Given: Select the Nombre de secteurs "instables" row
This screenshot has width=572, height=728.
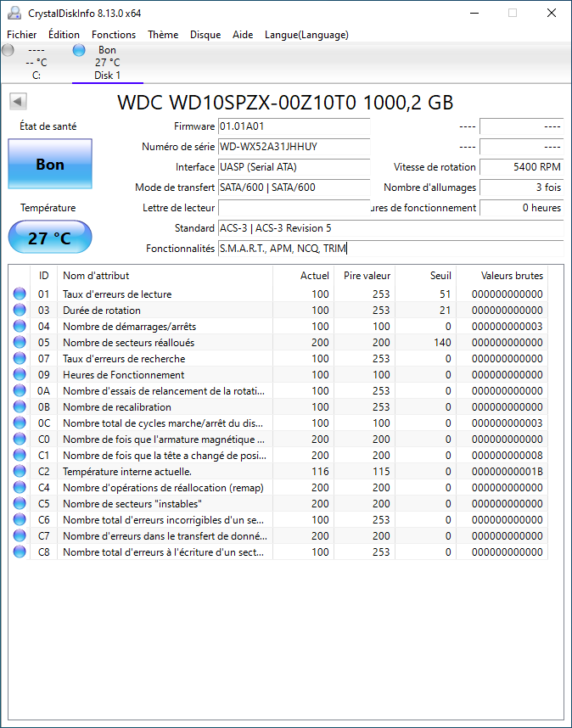Looking at the screenshot, I should [x=278, y=504].
